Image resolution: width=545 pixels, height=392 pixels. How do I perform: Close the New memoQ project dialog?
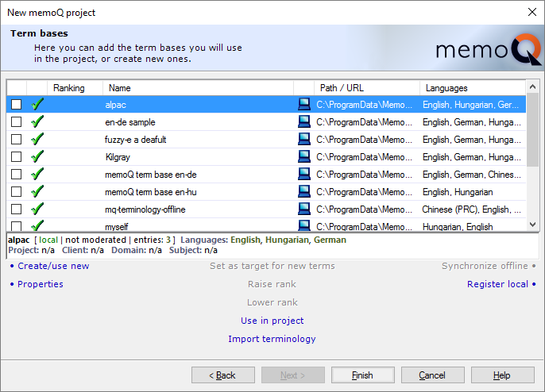(x=531, y=12)
